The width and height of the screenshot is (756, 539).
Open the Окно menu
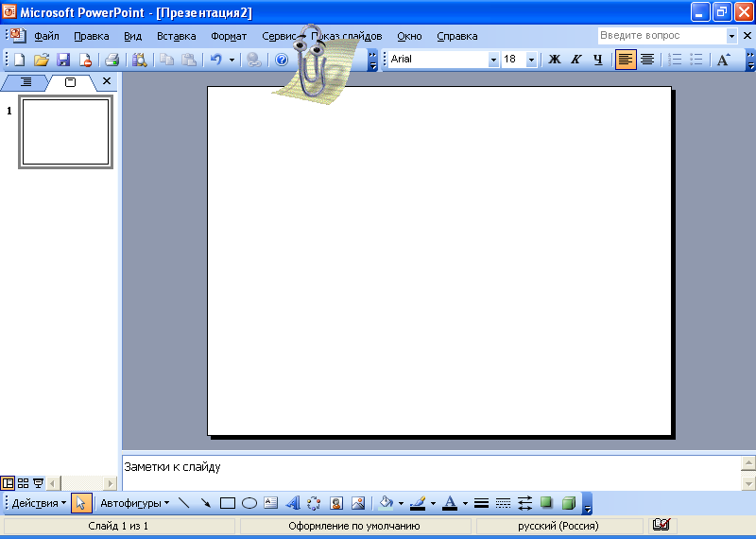409,36
